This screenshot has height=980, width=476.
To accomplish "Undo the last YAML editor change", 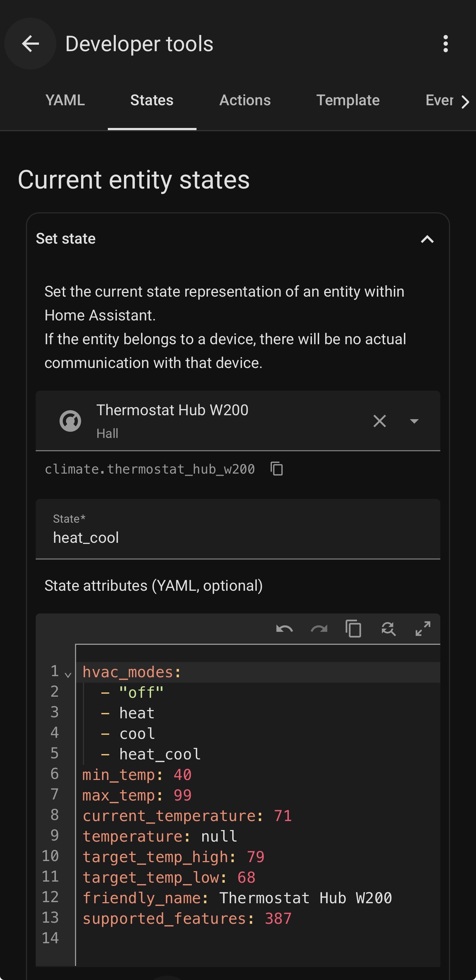I will pyautogui.click(x=284, y=629).
